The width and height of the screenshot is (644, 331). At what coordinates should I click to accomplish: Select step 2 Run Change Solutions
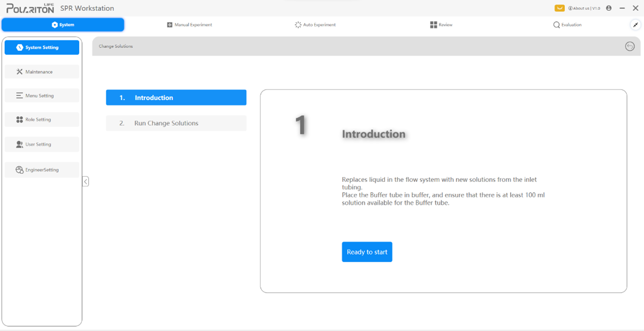click(176, 123)
